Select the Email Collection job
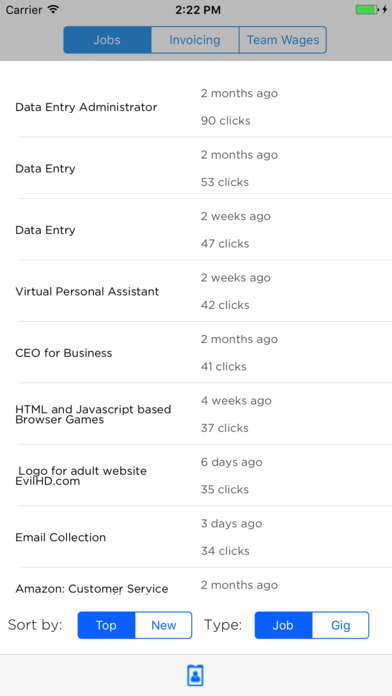The image size is (392, 696). 196,537
